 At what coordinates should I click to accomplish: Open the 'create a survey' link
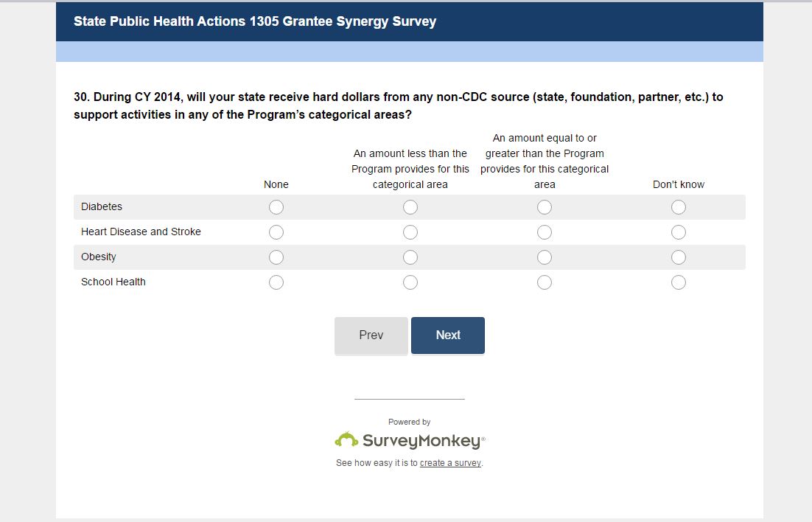point(450,463)
